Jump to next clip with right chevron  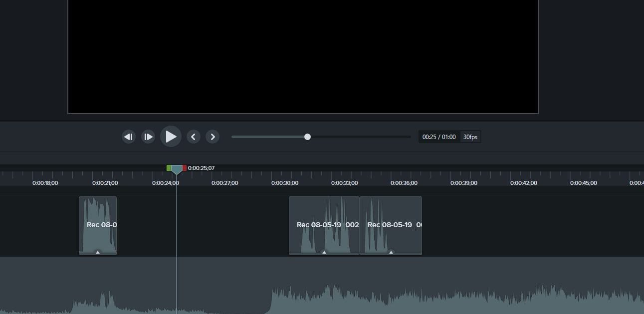[213, 137]
